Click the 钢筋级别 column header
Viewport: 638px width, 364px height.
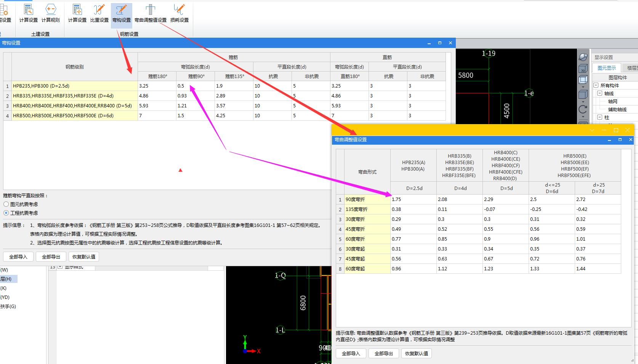point(75,67)
